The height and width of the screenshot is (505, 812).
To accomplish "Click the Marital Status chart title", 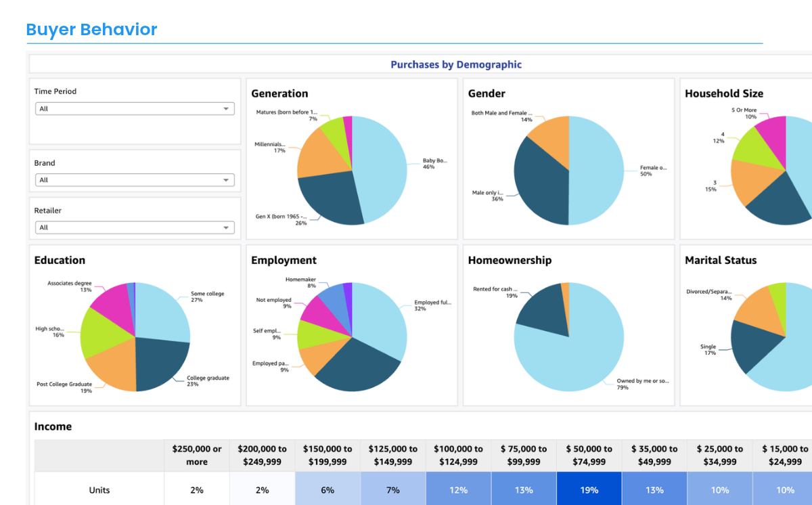I will tap(721, 260).
